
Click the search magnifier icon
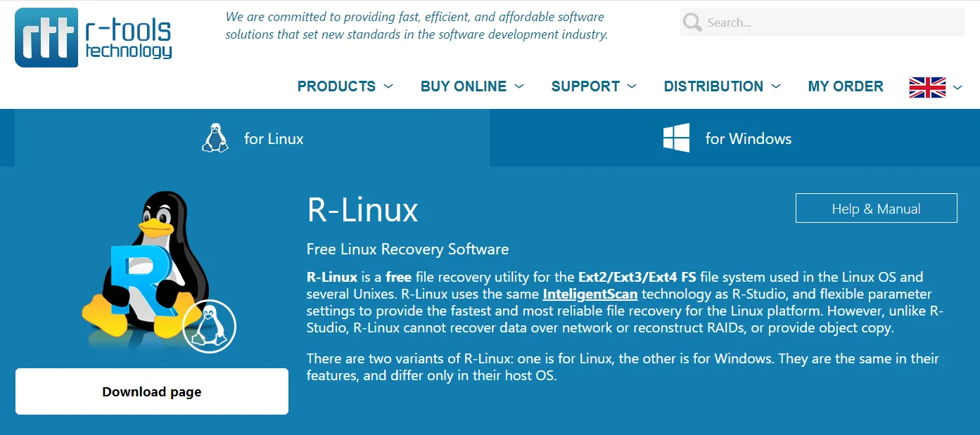[692, 22]
